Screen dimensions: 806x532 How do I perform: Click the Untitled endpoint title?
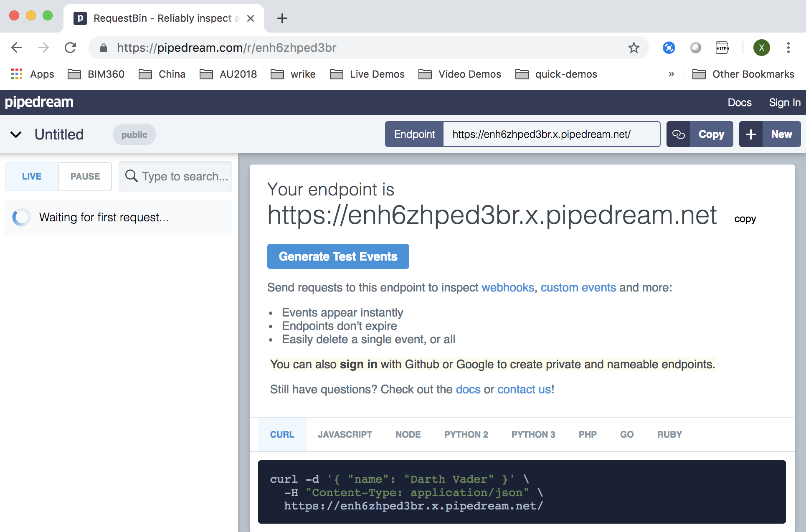59,134
